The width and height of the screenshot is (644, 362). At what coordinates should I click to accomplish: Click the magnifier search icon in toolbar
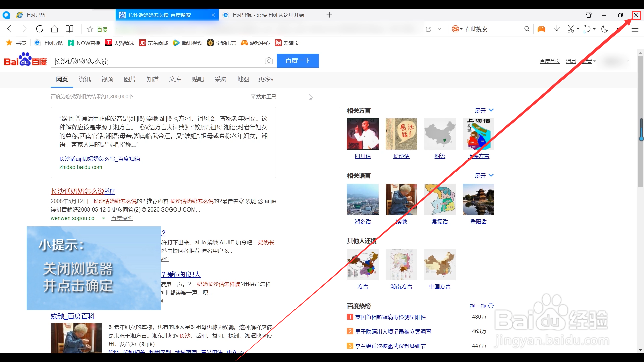point(527,29)
